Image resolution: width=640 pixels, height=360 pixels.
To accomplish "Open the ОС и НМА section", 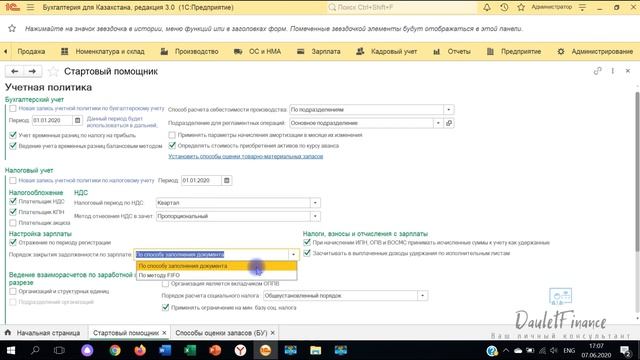I will coord(258,51).
